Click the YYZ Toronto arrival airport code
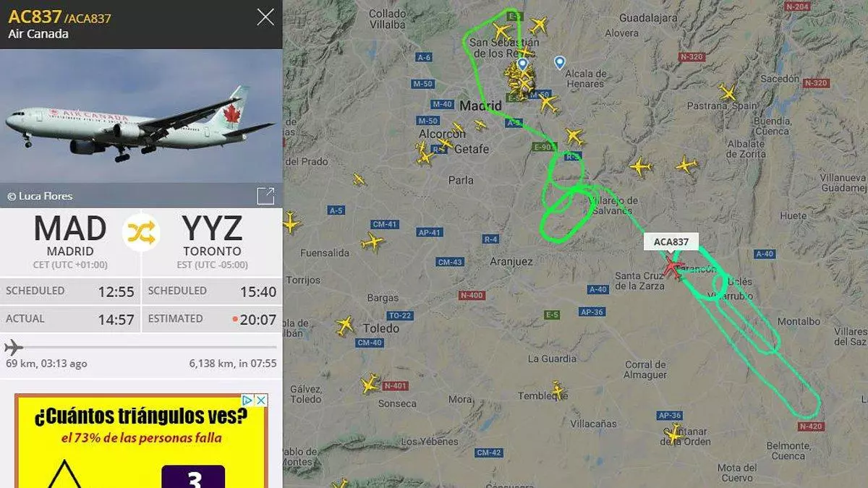868x488 pixels. point(212,229)
